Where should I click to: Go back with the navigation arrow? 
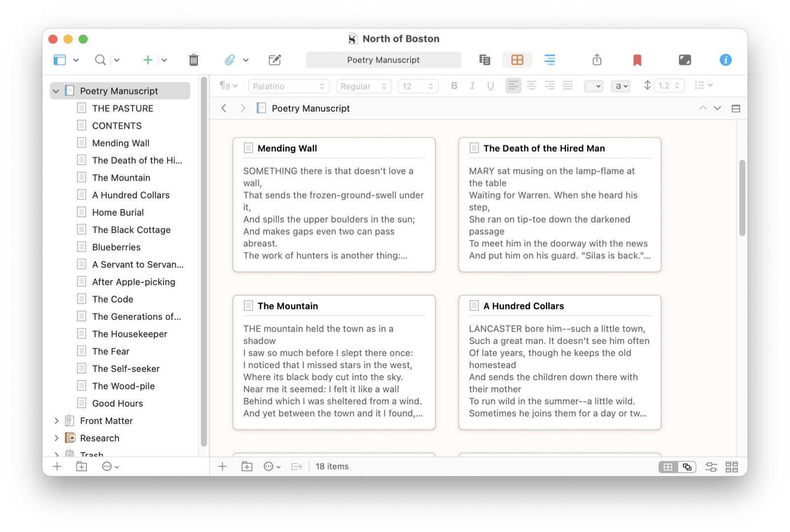point(224,109)
